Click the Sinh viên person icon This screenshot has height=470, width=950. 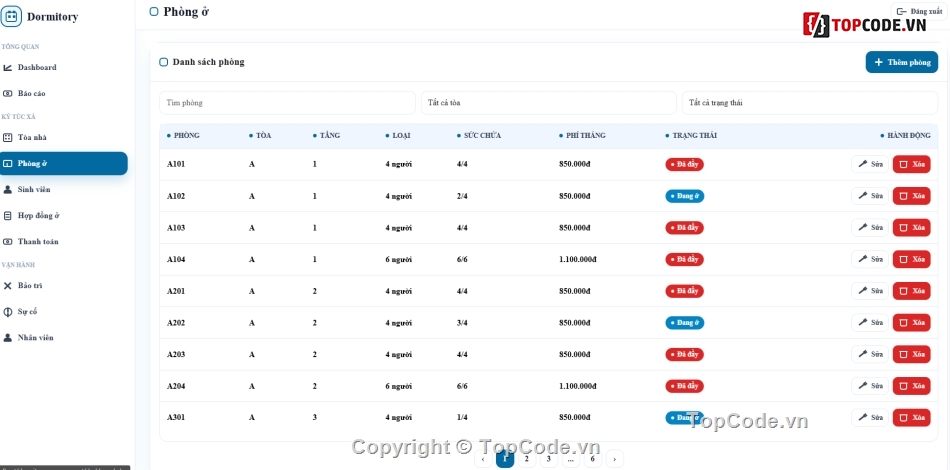[x=7, y=190]
